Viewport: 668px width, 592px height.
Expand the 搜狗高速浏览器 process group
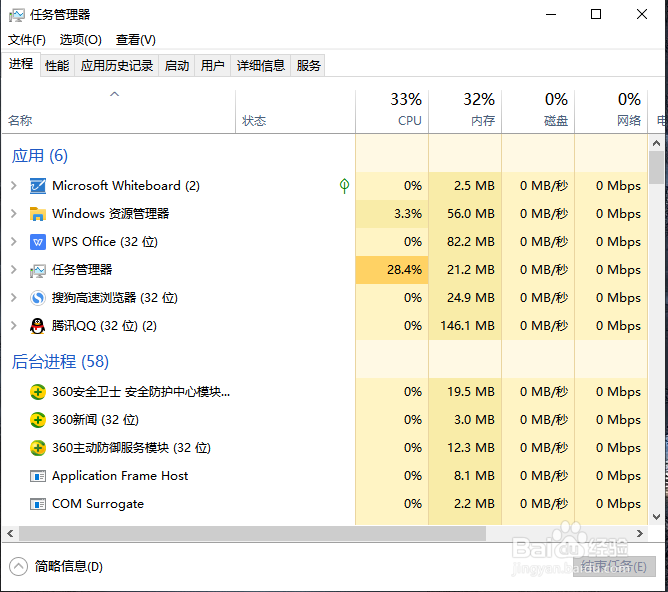(14, 298)
